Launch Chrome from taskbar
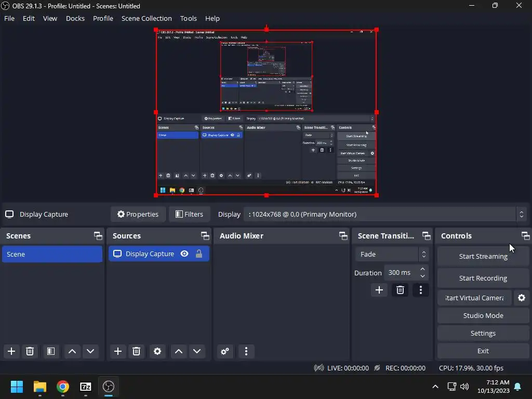Image resolution: width=532 pixels, height=399 pixels. click(63, 387)
